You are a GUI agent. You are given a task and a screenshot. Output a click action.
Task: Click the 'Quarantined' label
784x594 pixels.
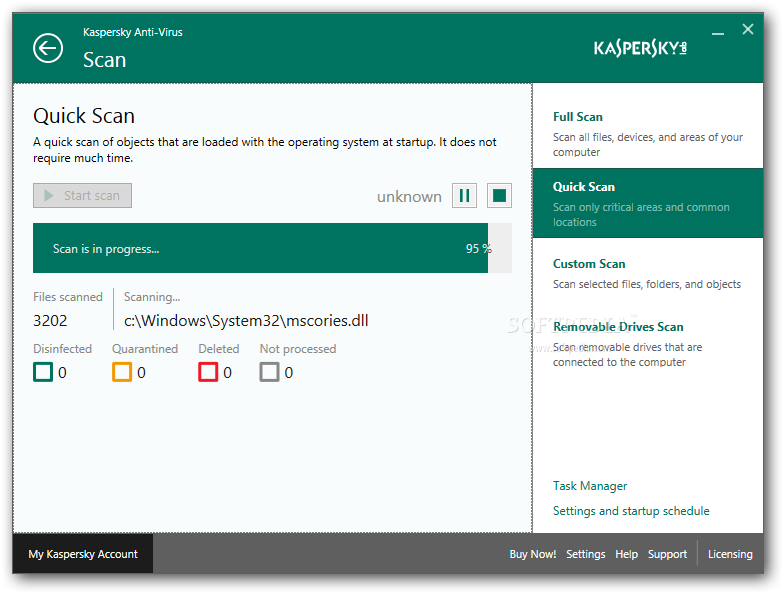pos(145,348)
